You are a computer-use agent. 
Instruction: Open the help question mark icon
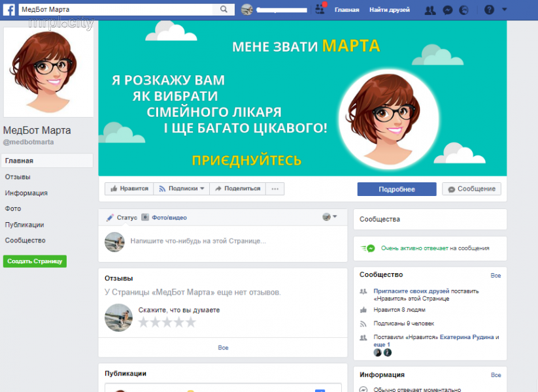[489, 10]
